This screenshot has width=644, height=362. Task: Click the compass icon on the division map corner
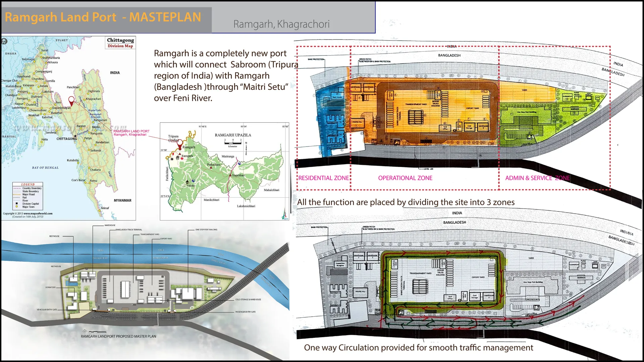tap(5, 41)
